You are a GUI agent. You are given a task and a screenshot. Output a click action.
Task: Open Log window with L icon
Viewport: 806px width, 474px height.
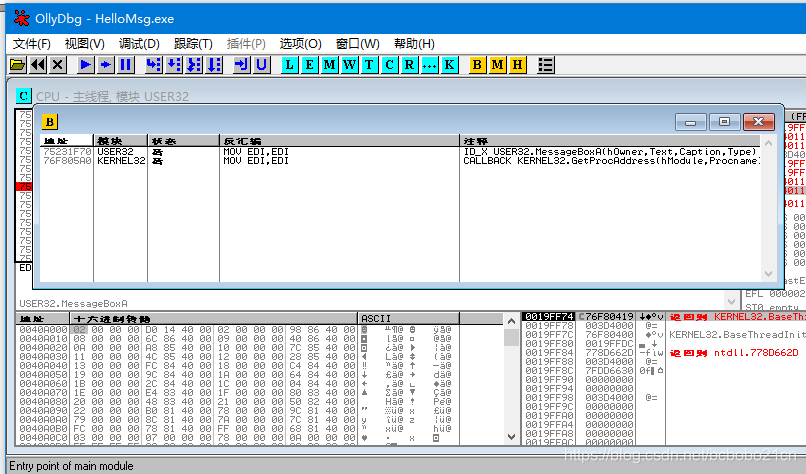click(289, 65)
